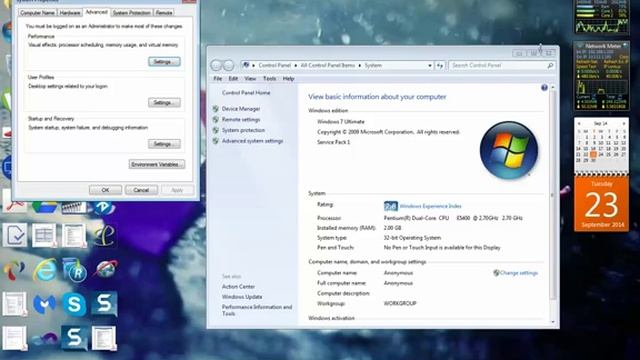Click the Network Meter gadget title
The width and height of the screenshot is (640, 360).
tap(603, 46)
